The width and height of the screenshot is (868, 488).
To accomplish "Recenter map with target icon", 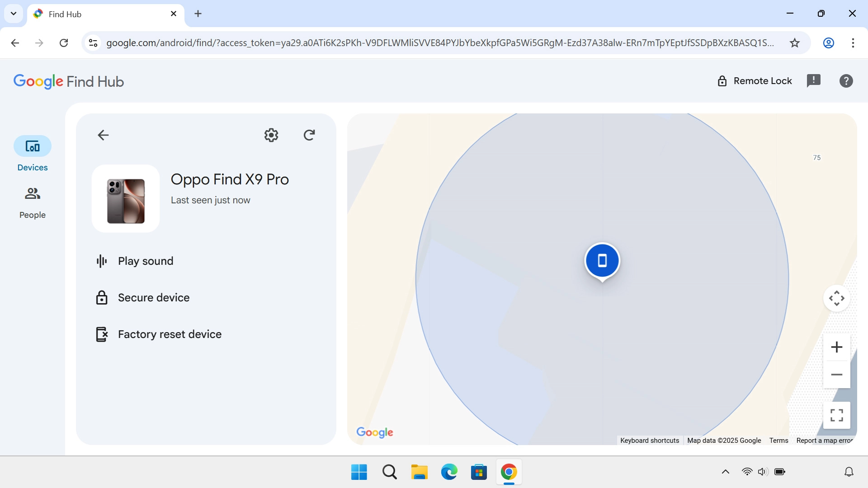I will click(x=836, y=298).
